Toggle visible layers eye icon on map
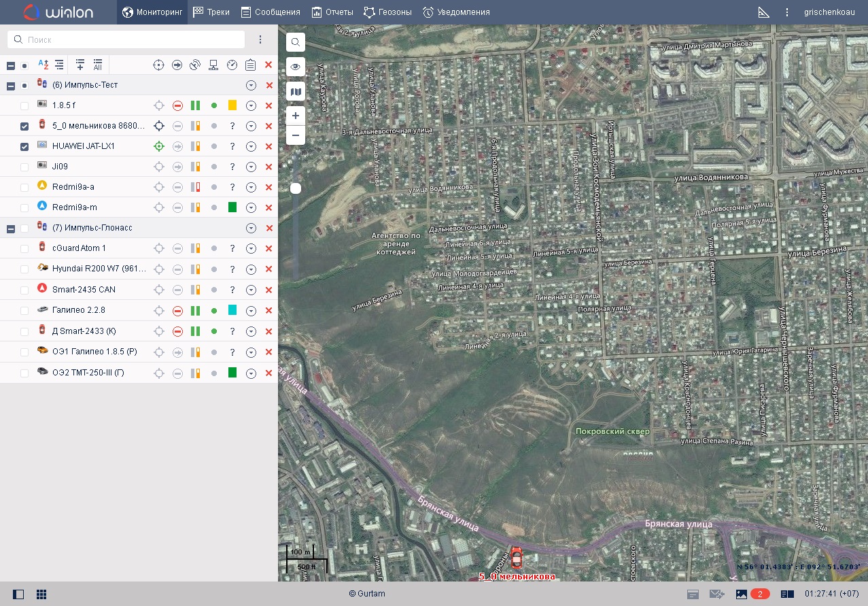868x606 pixels. (x=296, y=67)
